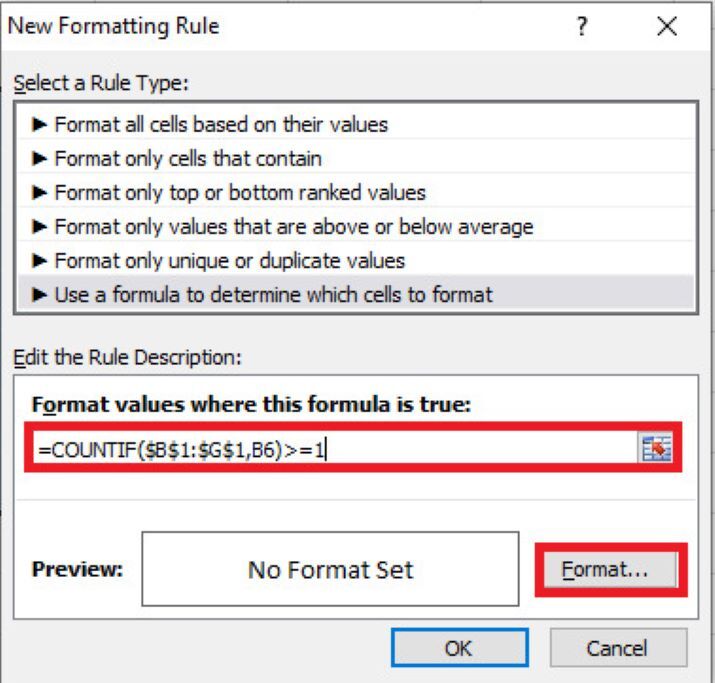
Task: Click the collapse dialog range selector icon
Action: pos(653,450)
